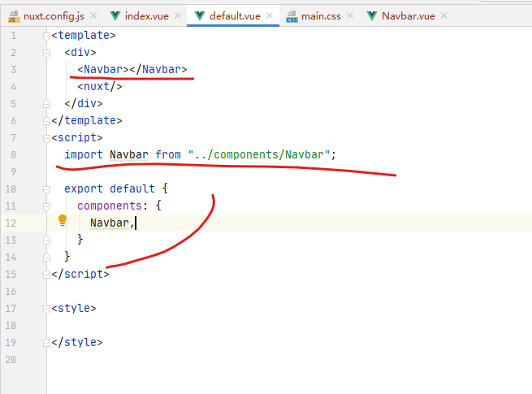Image resolution: width=532 pixels, height=394 pixels.
Task: Click the CSS file icon on main.css tab
Action: (x=292, y=16)
